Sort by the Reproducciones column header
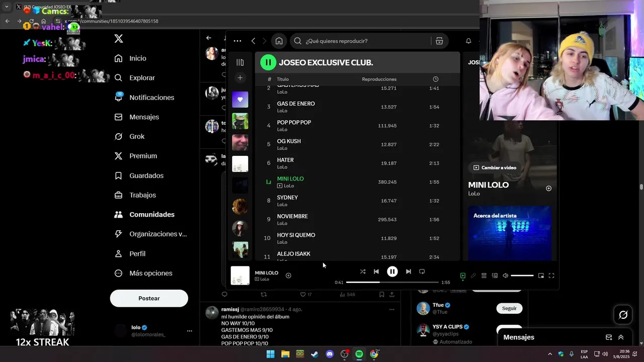 point(379,79)
